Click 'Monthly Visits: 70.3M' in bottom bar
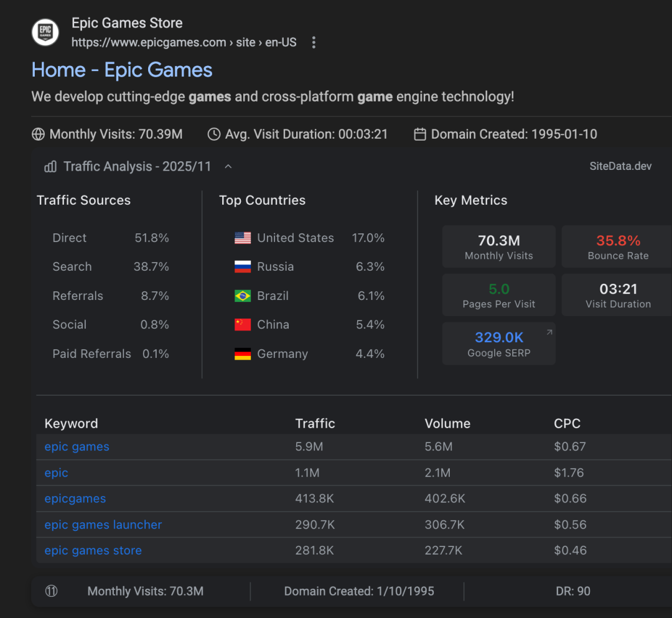The width and height of the screenshot is (672, 618). coord(145,591)
